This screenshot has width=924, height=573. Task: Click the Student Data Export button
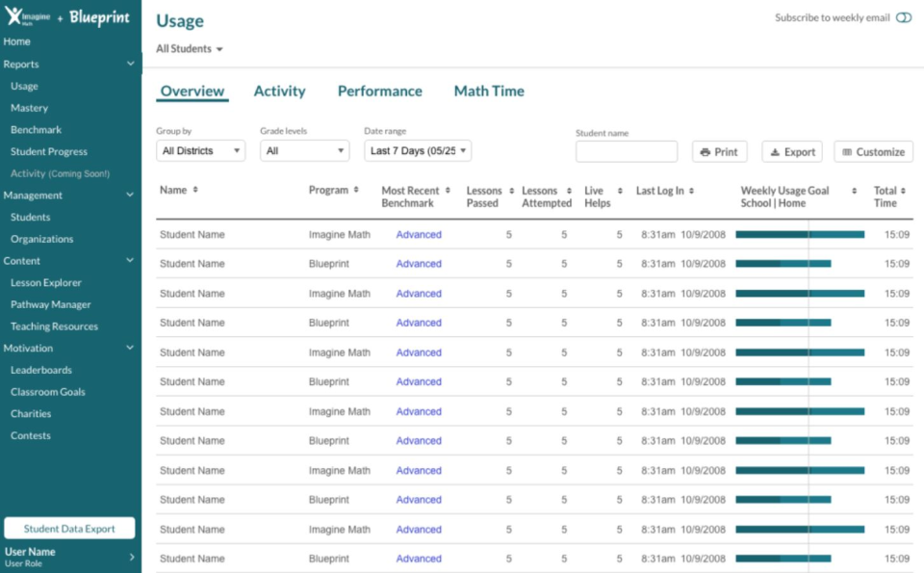(69, 528)
